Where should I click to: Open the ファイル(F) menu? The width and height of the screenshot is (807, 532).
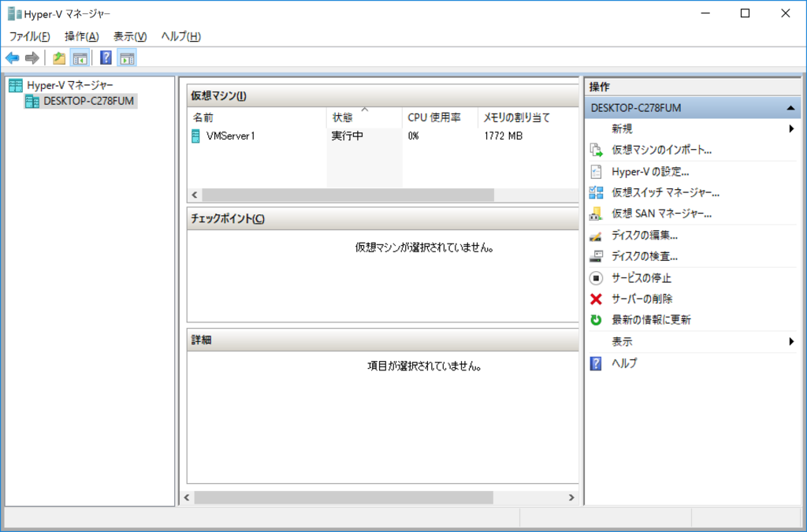point(30,36)
